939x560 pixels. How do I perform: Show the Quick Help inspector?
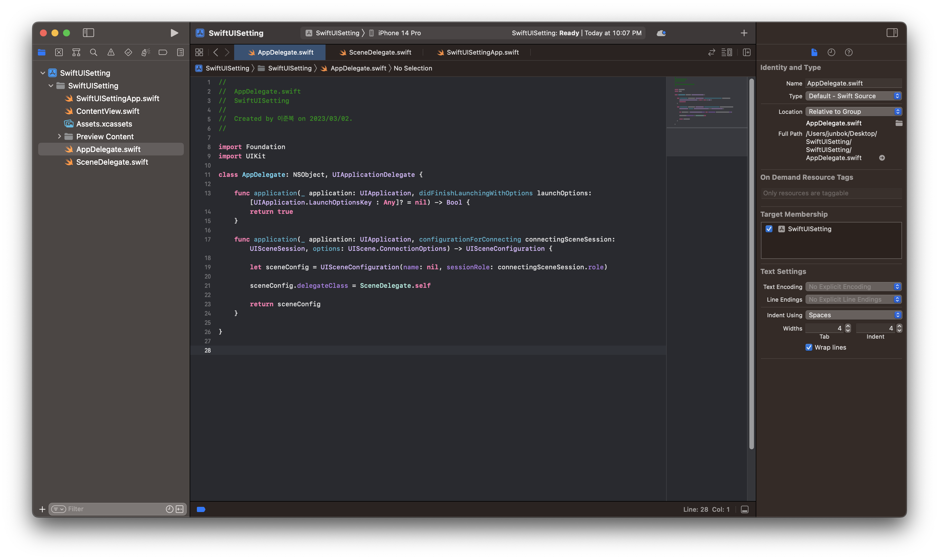[x=849, y=53]
